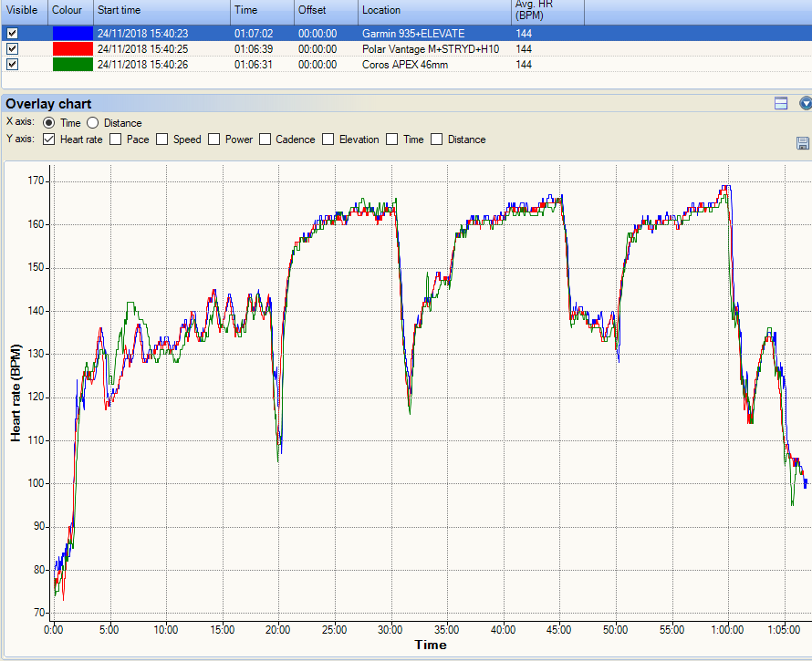Screen dimensions: 812x661
Task: Enable Elevation on the Y axis
Action: click(x=328, y=139)
